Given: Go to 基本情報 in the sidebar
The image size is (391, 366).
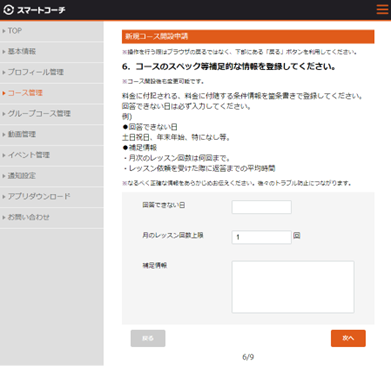Looking at the screenshot, I should tap(52, 52).
